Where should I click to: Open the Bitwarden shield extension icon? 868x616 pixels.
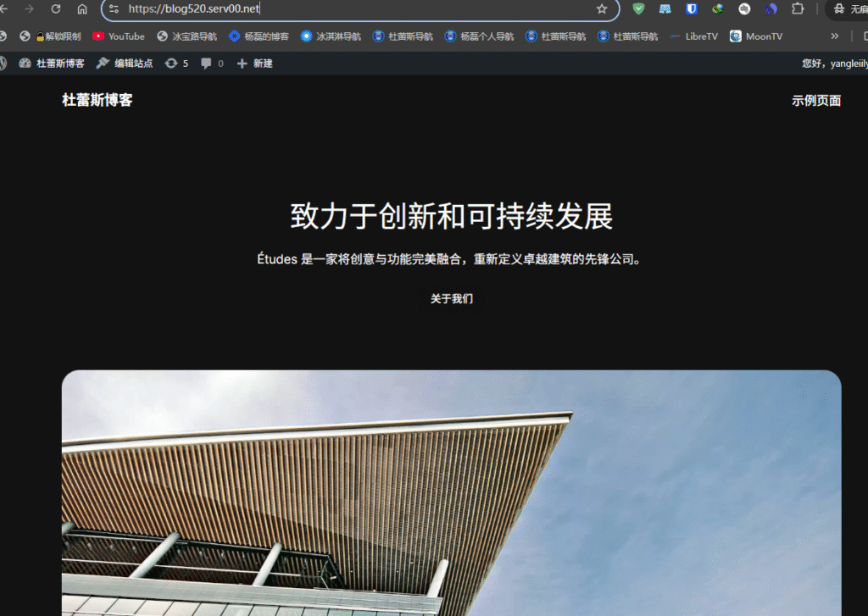point(692,8)
